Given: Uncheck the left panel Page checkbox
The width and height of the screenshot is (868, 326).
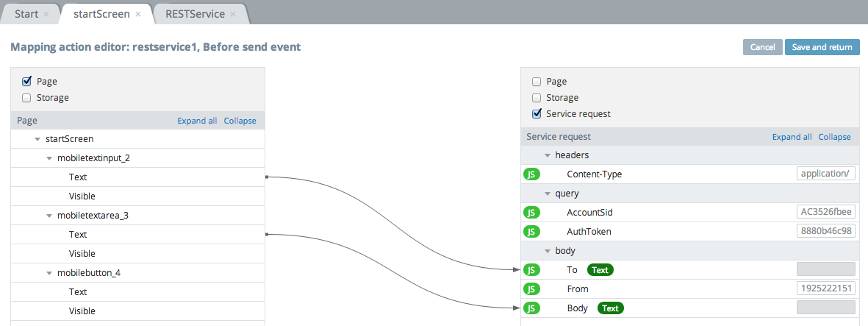Looking at the screenshot, I should [26, 82].
